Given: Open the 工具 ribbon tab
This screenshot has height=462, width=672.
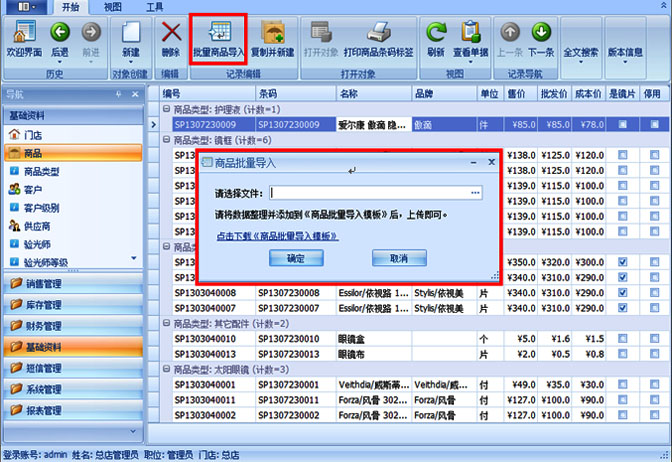Looking at the screenshot, I should (155, 7).
